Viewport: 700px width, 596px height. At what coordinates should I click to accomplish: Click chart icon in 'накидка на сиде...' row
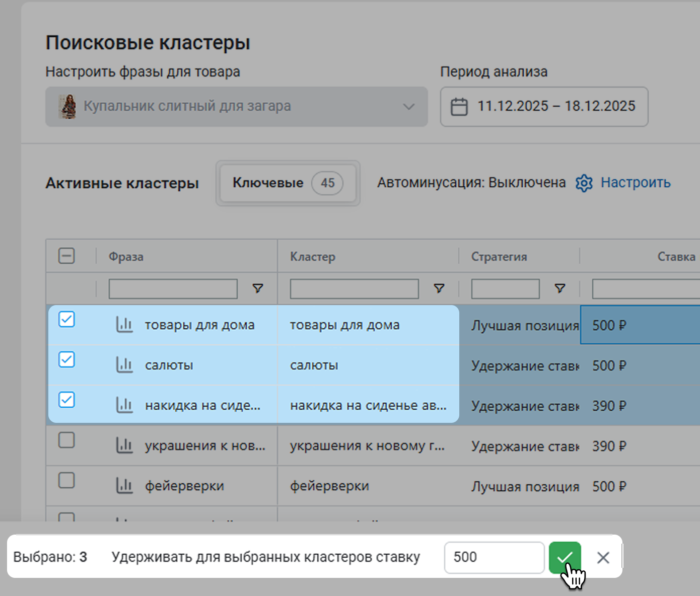pyautogui.click(x=124, y=405)
